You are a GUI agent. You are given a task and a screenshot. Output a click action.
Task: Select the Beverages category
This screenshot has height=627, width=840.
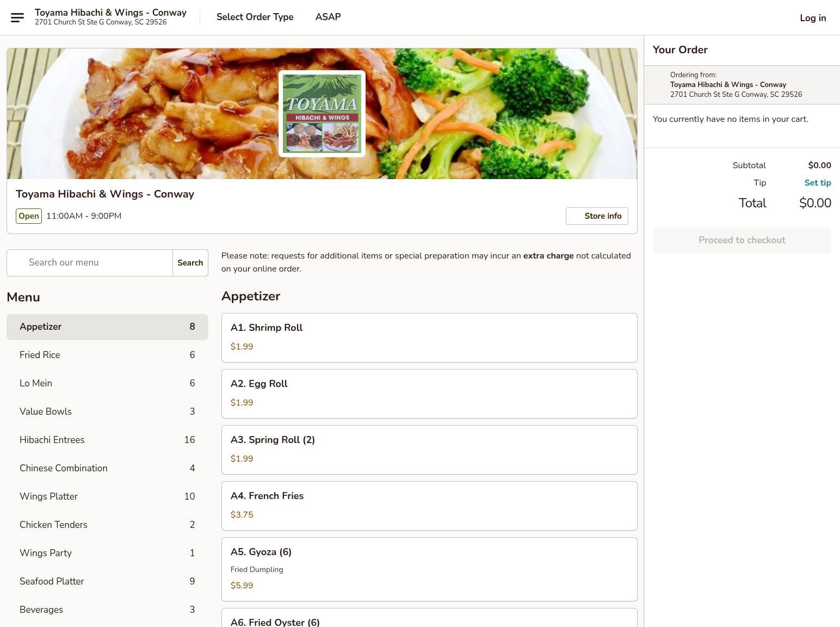click(107, 610)
